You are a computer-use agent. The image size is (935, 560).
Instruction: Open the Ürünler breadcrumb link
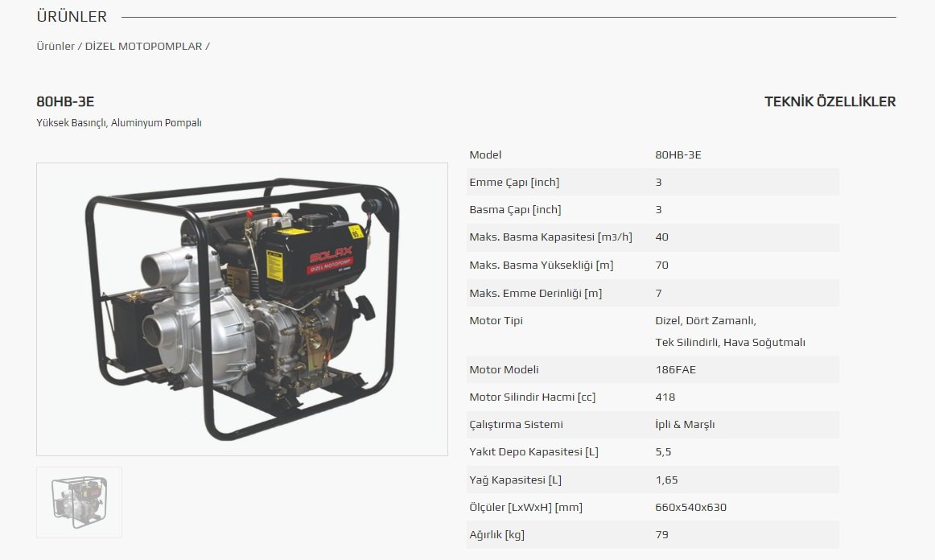pyautogui.click(x=56, y=46)
